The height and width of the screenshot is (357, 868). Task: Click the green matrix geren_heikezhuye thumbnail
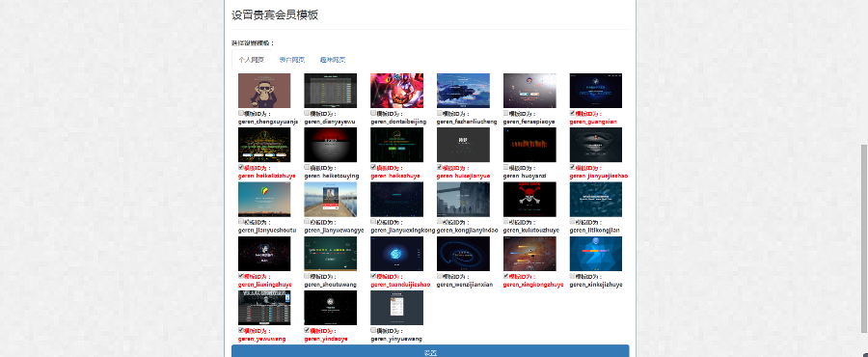tap(397, 145)
